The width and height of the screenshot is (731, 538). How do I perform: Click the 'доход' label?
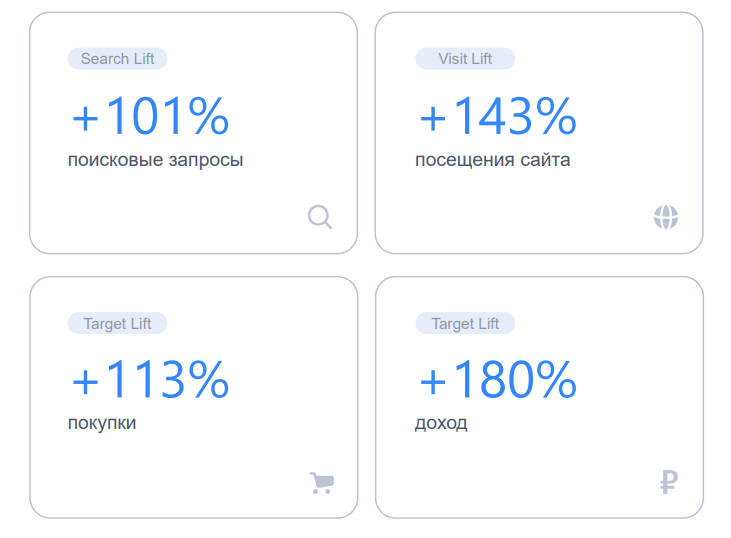(441, 423)
